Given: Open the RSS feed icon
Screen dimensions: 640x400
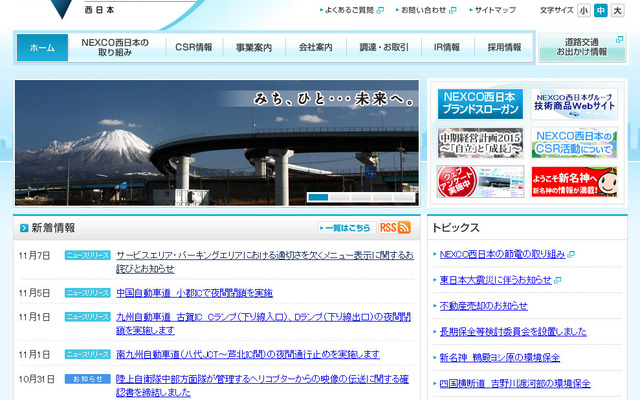Looking at the screenshot, I should (394, 227).
